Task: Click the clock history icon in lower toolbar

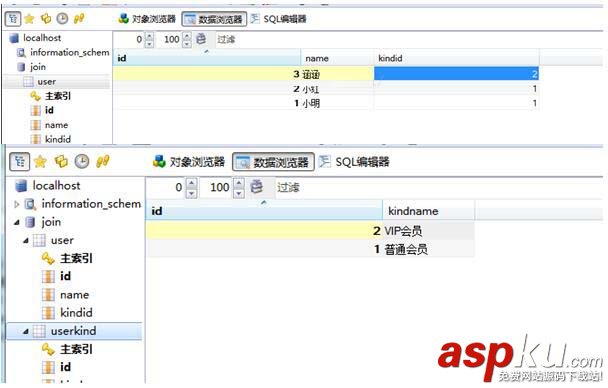Action: point(82,161)
